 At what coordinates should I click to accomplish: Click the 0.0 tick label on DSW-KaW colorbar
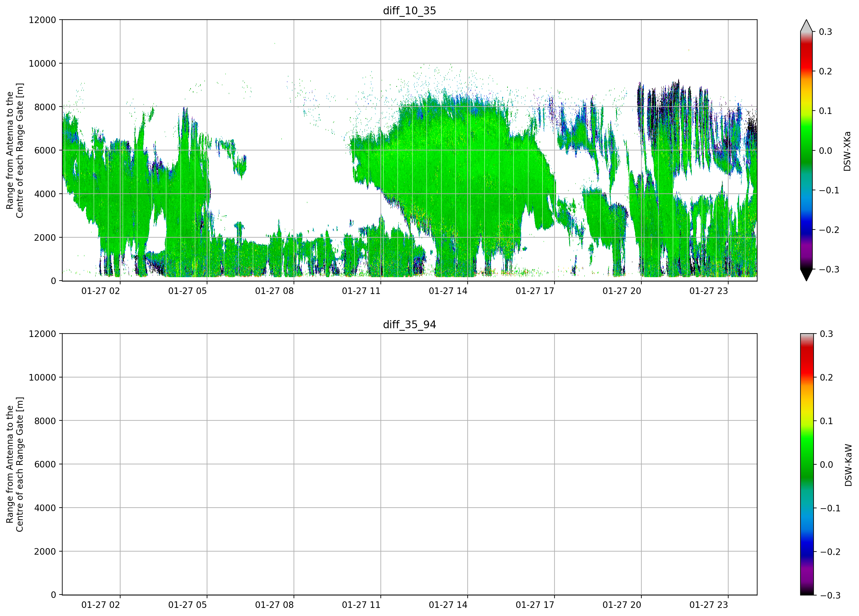point(826,465)
